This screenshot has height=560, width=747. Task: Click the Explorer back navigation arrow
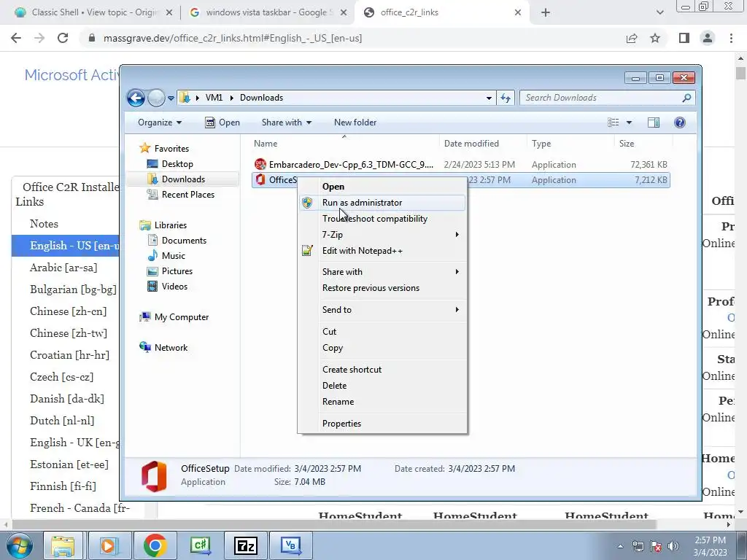click(x=136, y=98)
